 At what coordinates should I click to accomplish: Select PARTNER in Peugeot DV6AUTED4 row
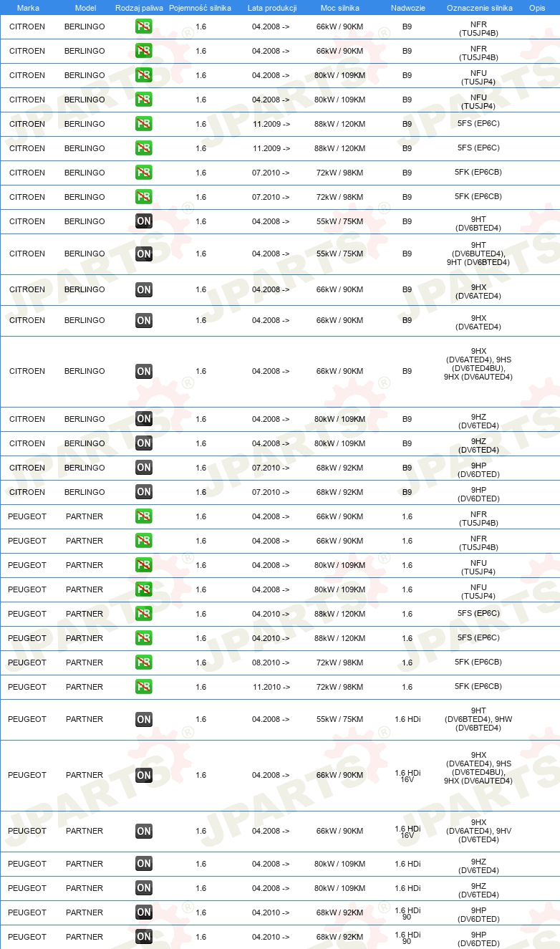coord(85,775)
